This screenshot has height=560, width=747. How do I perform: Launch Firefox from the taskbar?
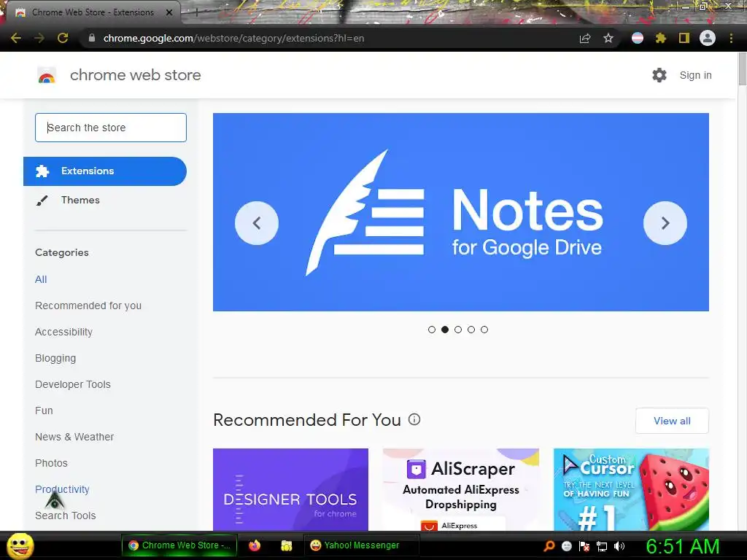pos(255,545)
